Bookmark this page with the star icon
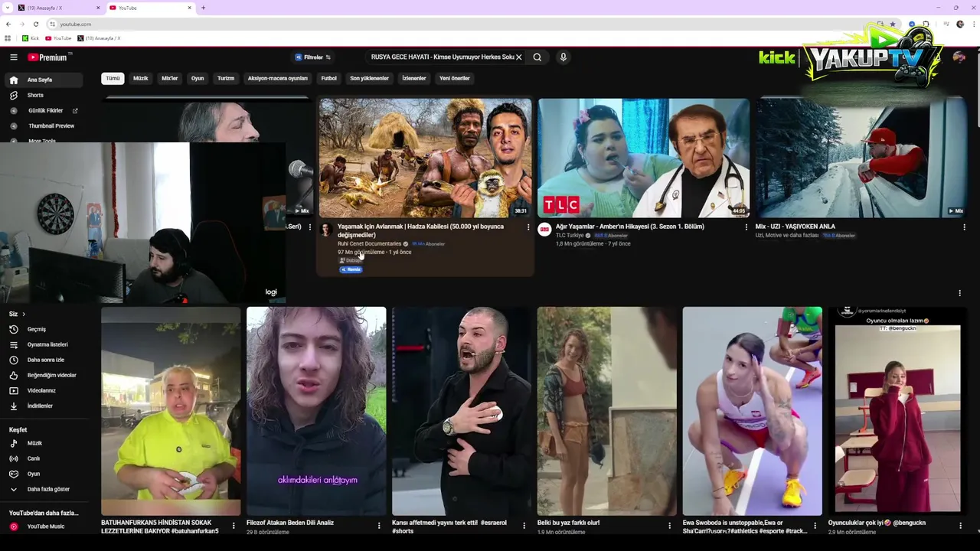 [x=893, y=24]
